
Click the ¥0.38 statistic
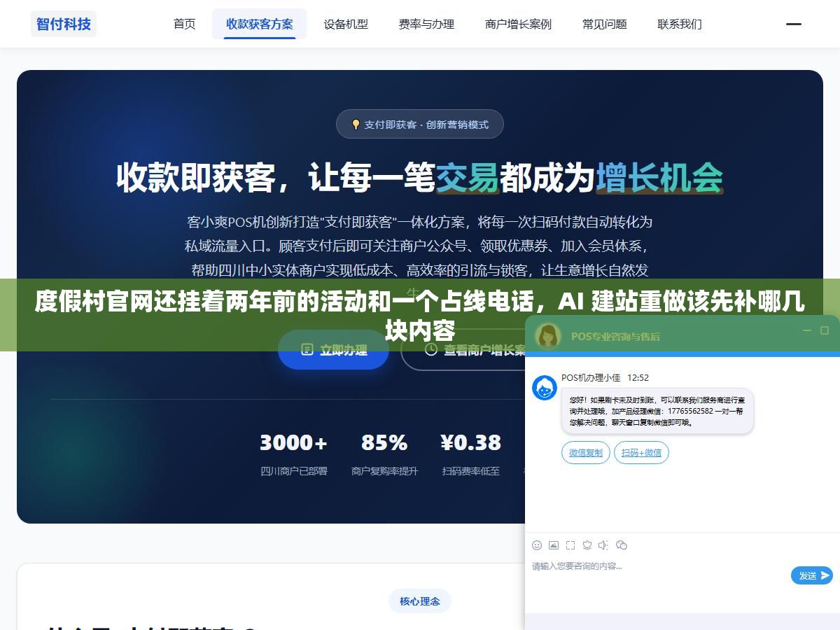[x=470, y=442]
